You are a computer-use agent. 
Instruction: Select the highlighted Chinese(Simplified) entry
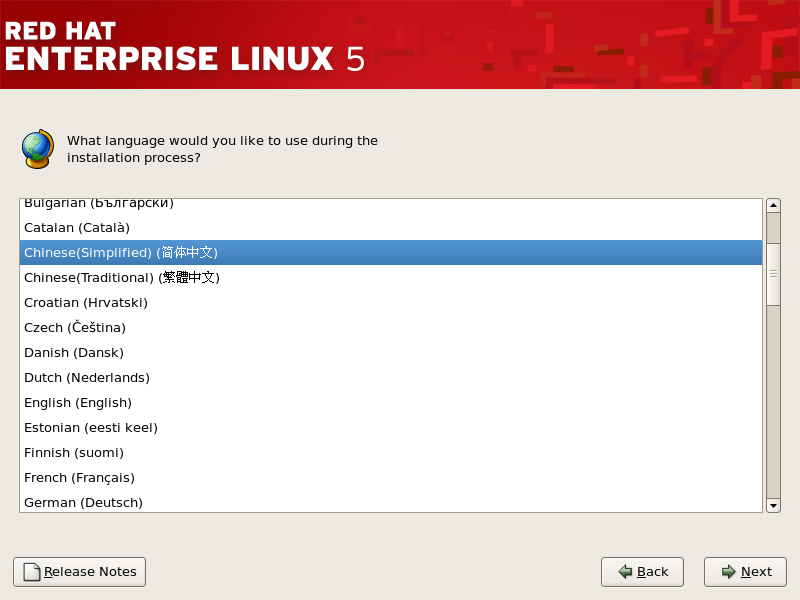(x=120, y=253)
